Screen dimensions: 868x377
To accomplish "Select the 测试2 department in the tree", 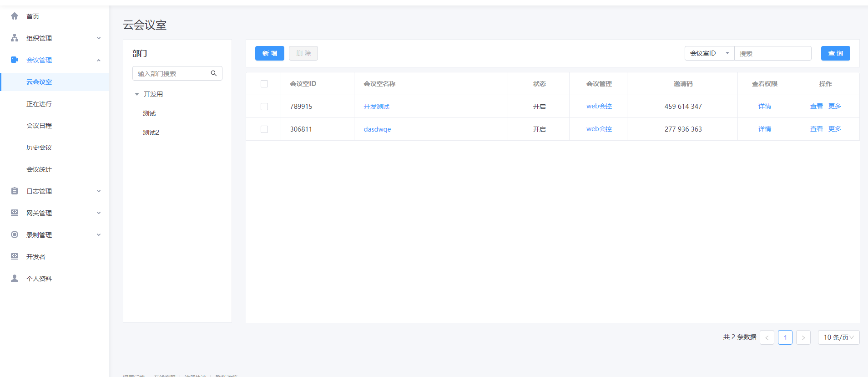I will [x=151, y=132].
